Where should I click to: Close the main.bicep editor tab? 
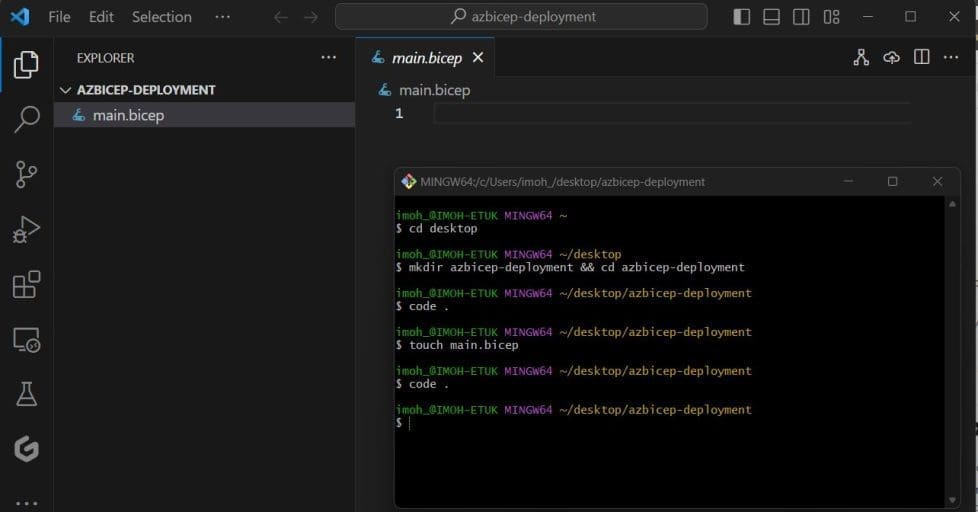point(478,58)
